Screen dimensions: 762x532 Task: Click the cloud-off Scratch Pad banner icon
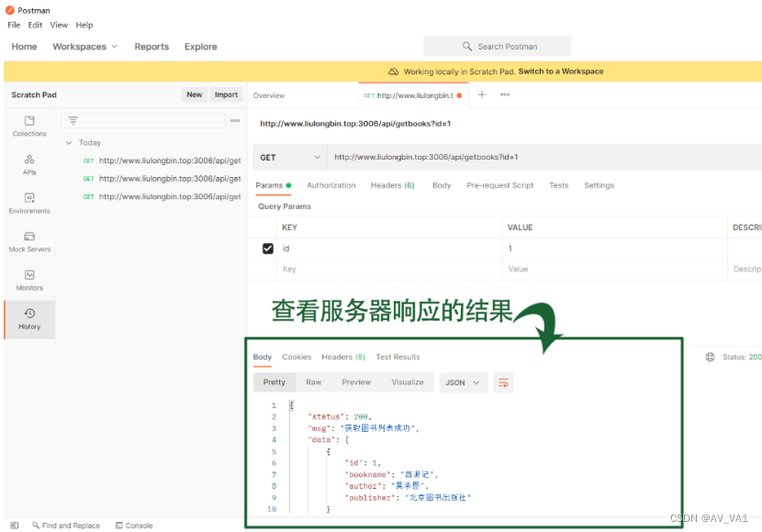(x=393, y=72)
